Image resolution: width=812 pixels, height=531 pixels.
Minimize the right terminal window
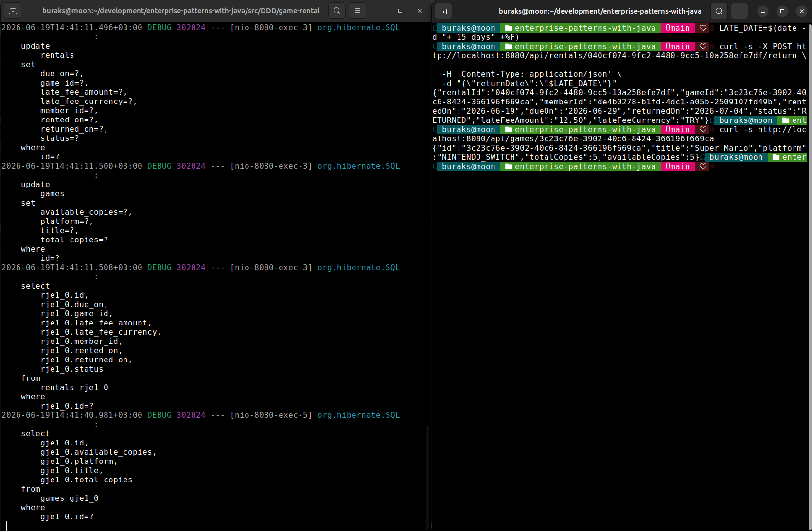tap(763, 11)
